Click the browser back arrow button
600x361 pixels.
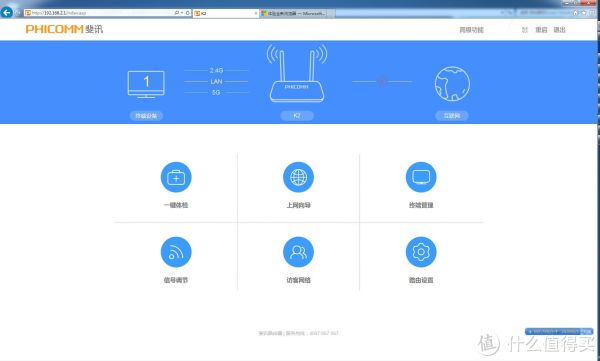(x=7, y=12)
